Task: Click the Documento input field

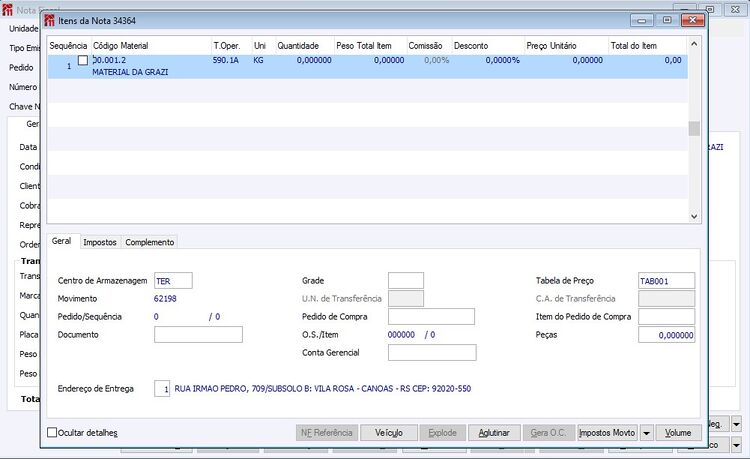Action: point(198,335)
